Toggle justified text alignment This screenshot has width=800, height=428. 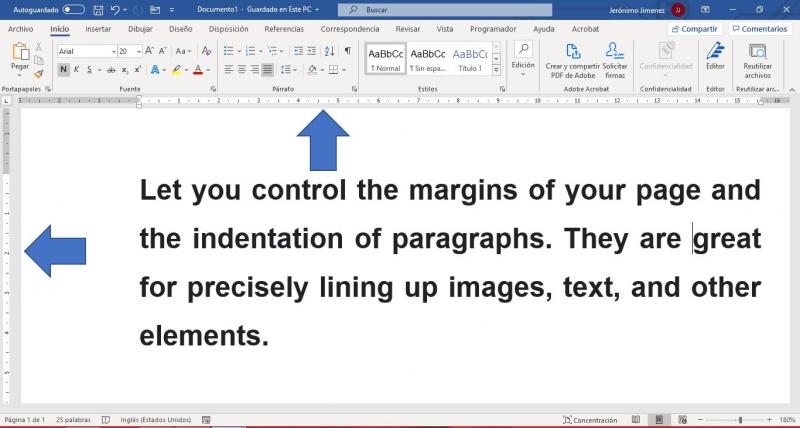[x=268, y=70]
